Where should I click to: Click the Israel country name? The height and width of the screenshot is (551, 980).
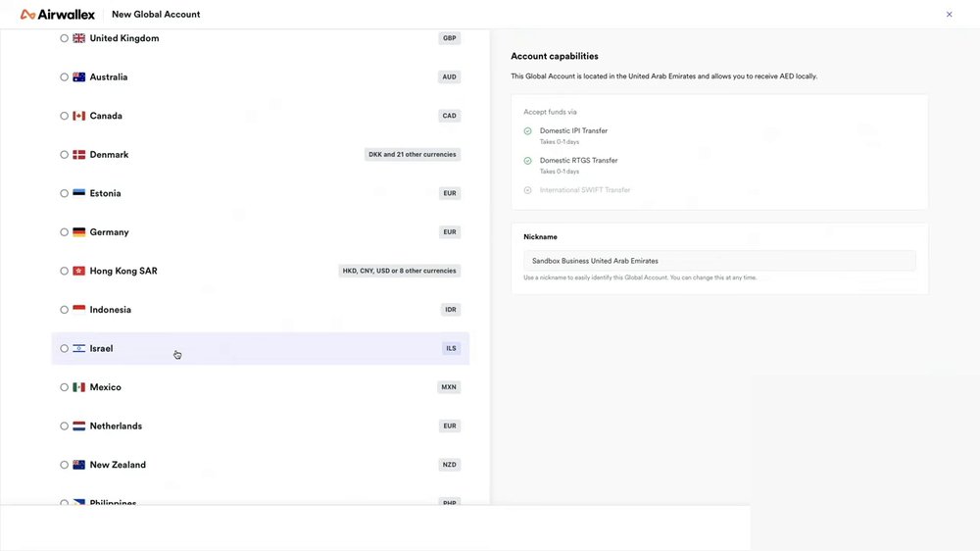(x=101, y=348)
